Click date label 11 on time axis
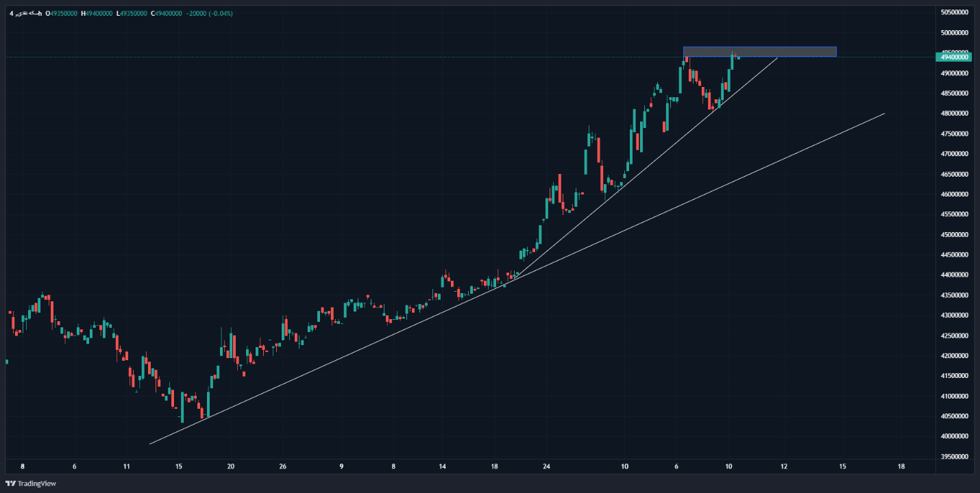Screen dimensions: 980x493 127,467
